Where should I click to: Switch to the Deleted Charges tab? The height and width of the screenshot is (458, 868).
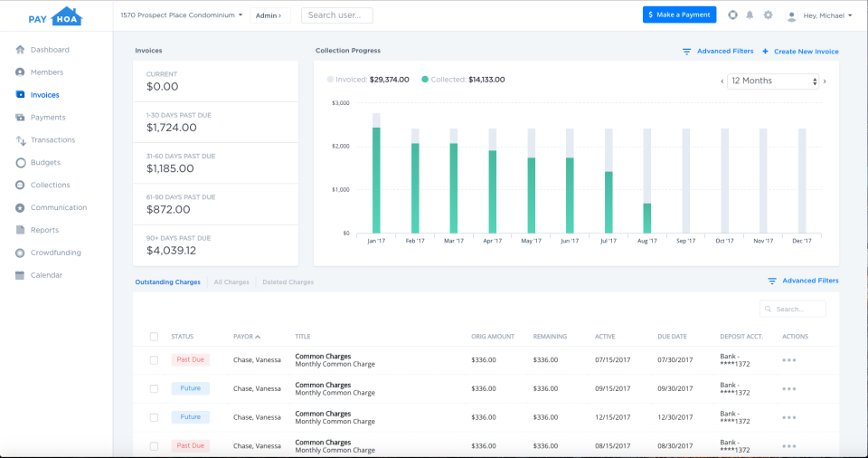click(288, 282)
